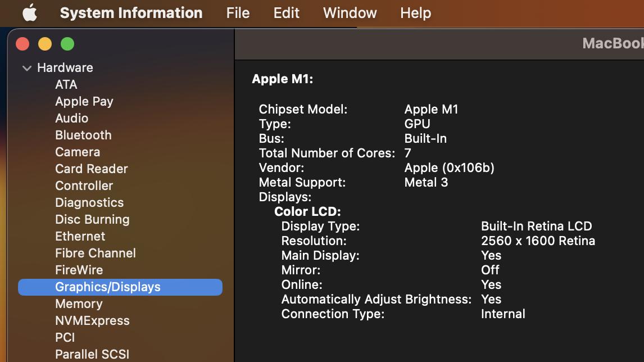The image size is (644, 362).
Task: Click the 'Apple (0x106b)' vendor value
Action: click(x=450, y=168)
